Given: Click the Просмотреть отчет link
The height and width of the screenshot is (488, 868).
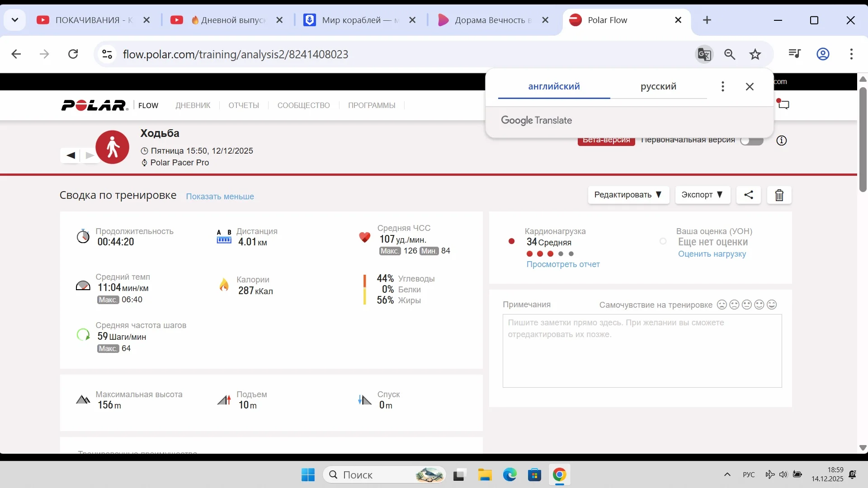Looking at the screenshot, I should click(x=563, y=264).
